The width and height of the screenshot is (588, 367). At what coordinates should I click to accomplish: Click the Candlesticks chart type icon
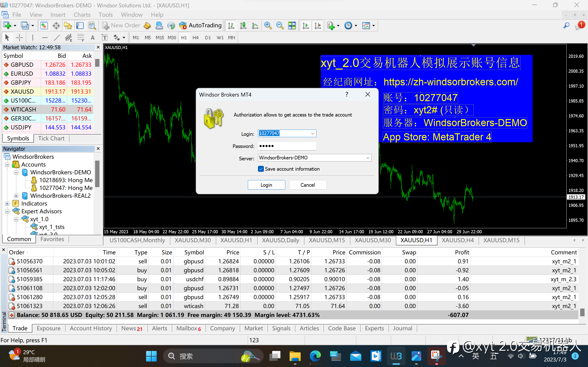(243, 25)
